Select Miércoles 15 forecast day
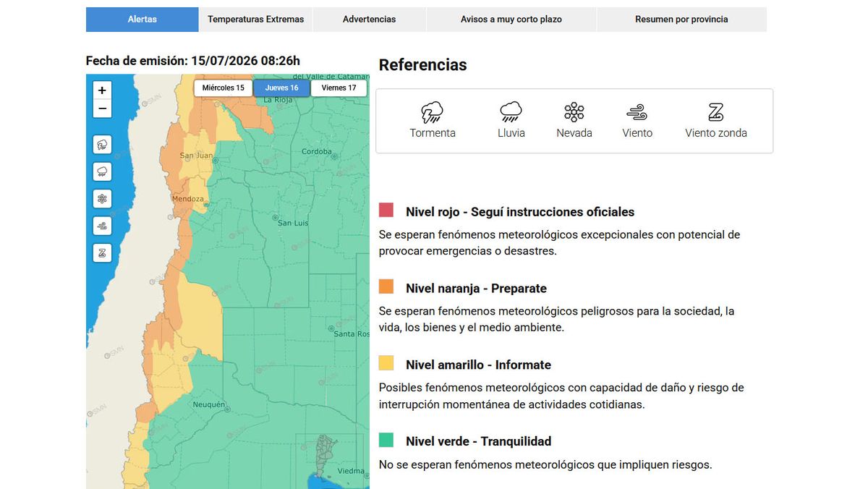The image size is (868, 489). pos(224,88)
